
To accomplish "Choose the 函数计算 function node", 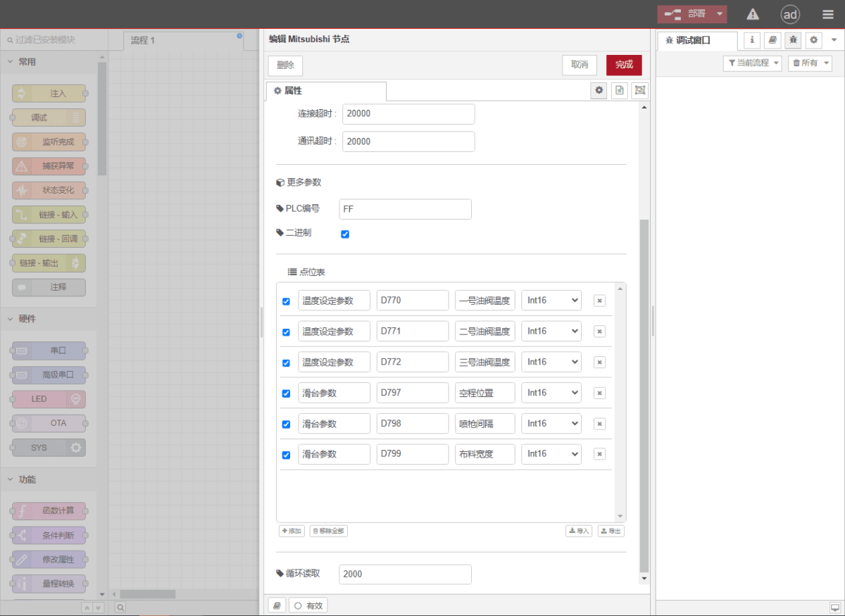I will 48,510.
